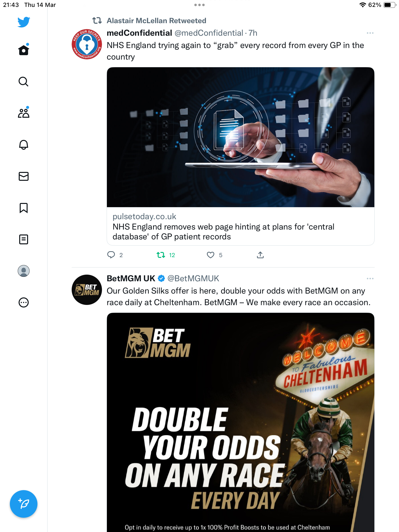399x532 pixels.
Task: Open More circle menu in sidebar
Action: [24, 302]
